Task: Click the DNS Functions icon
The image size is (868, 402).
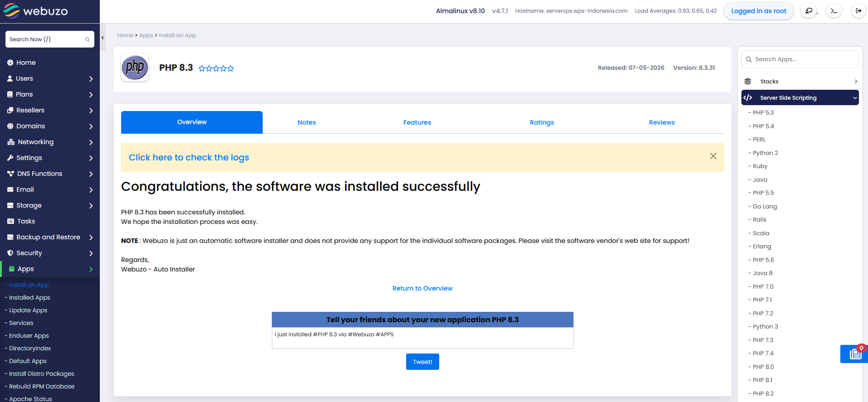Action: [10, 174]
